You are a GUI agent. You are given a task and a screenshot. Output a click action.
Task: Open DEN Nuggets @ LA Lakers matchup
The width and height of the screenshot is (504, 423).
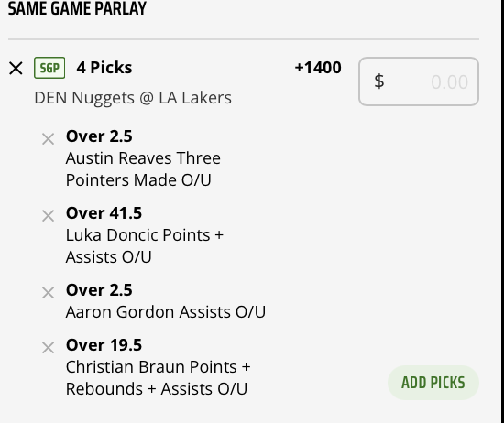[x=133, y=98]
